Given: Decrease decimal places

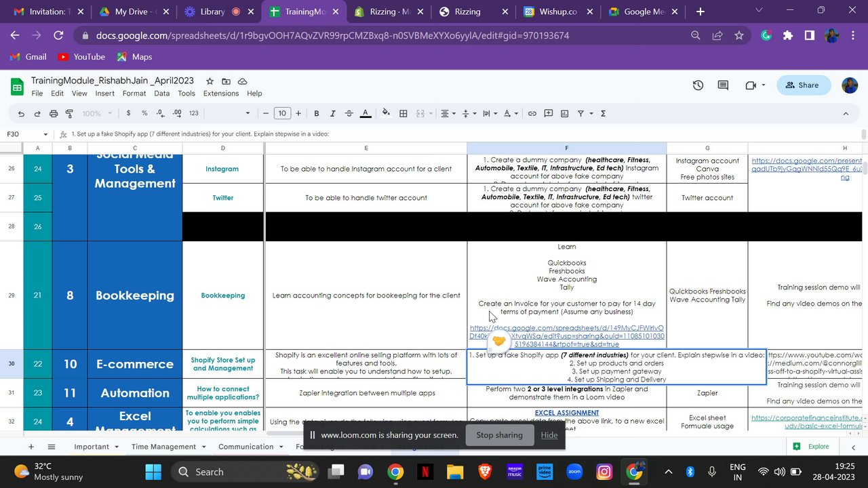Looking at the screenshot, I should point(160,114).
